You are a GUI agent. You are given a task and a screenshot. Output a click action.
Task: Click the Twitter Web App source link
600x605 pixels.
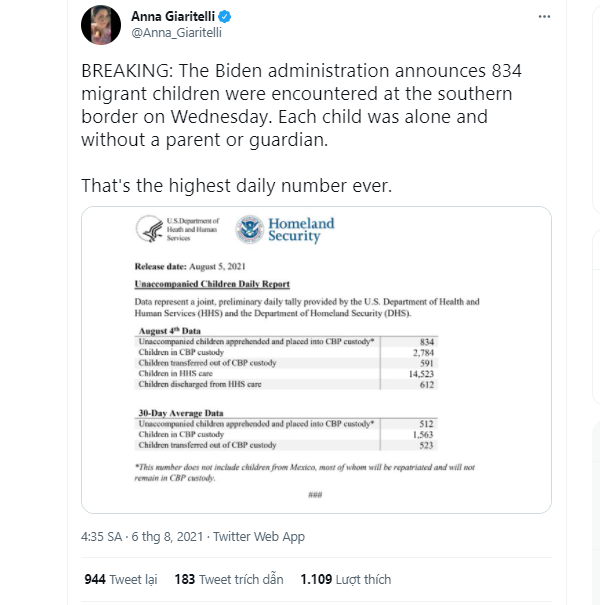[259, 537]
